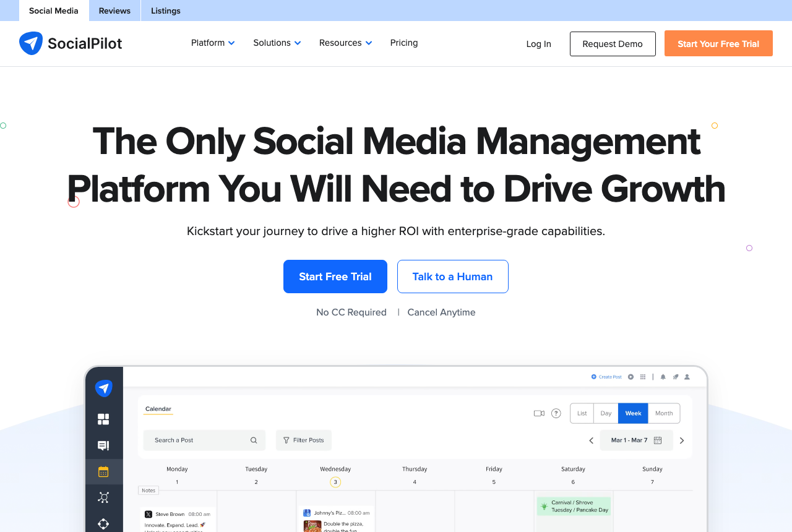Expand the Solutions dropdown menu

[x=277, y=43]
